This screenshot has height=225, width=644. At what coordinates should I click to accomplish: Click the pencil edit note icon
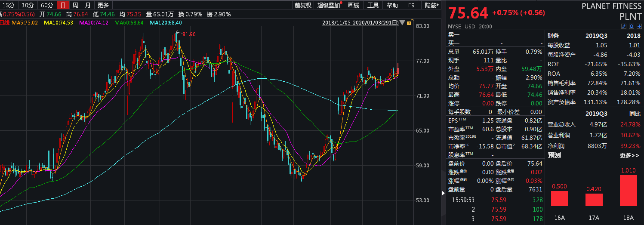(x=624, y=26)
